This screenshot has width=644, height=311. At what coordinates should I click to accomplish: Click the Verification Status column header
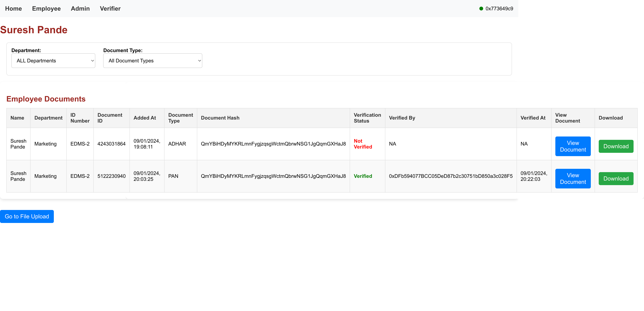(367, 118)
